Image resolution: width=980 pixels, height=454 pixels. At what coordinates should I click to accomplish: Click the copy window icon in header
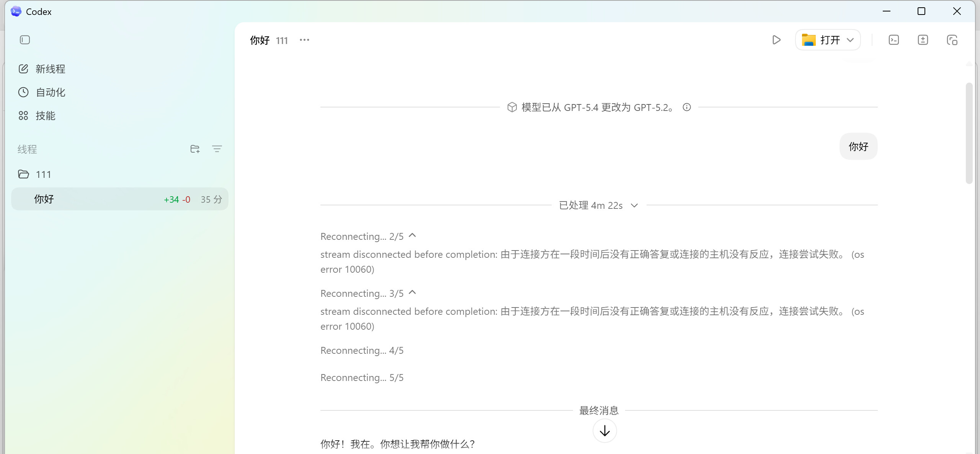pos(952,40)
